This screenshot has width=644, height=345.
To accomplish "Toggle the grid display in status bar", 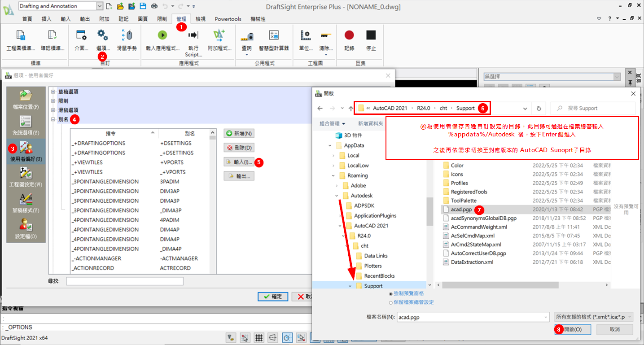I will pyautogui.click(x=259, y=338).
